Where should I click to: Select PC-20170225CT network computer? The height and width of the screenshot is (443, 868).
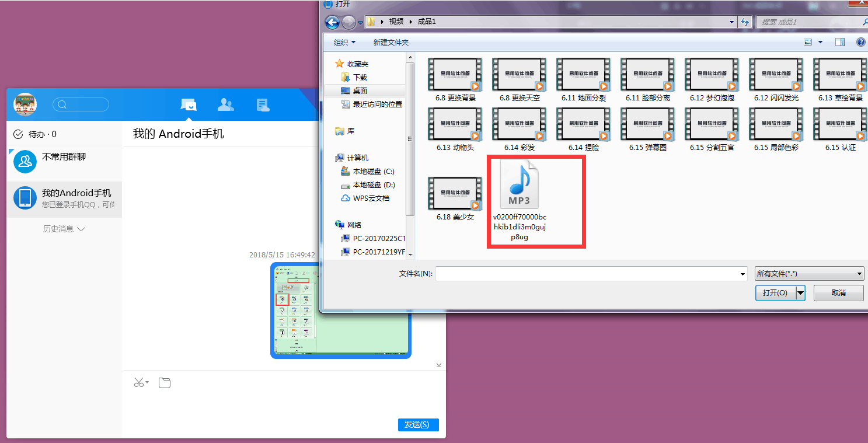(373, 238)
